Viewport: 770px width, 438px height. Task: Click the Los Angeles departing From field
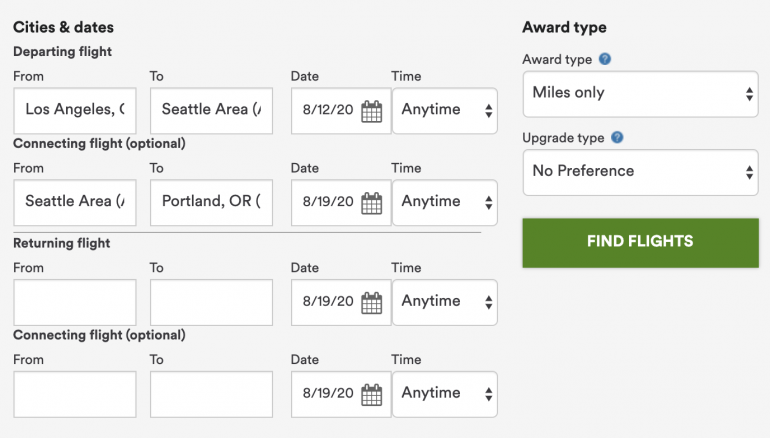pyautogui.click(x=75, y=110)
